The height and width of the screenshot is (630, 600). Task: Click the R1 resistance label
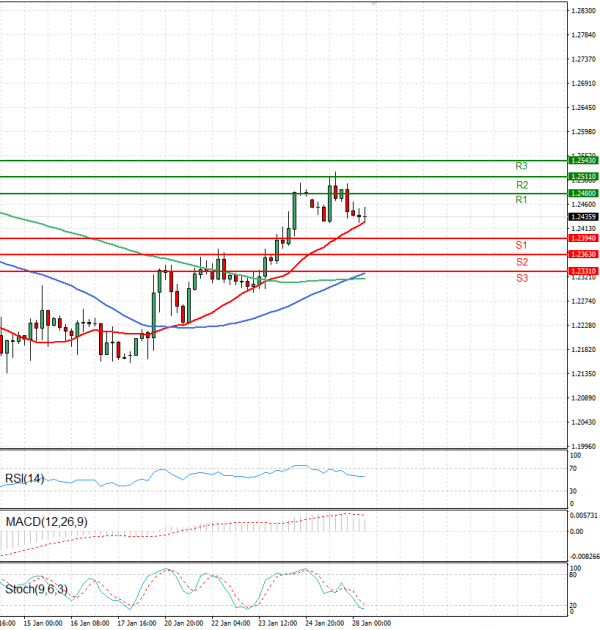point(521,200)
